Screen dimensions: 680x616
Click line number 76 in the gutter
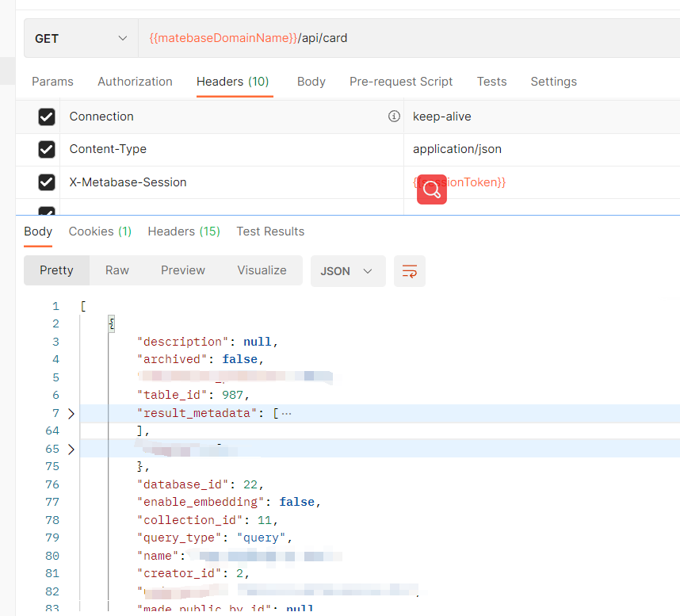click(52, 484)
